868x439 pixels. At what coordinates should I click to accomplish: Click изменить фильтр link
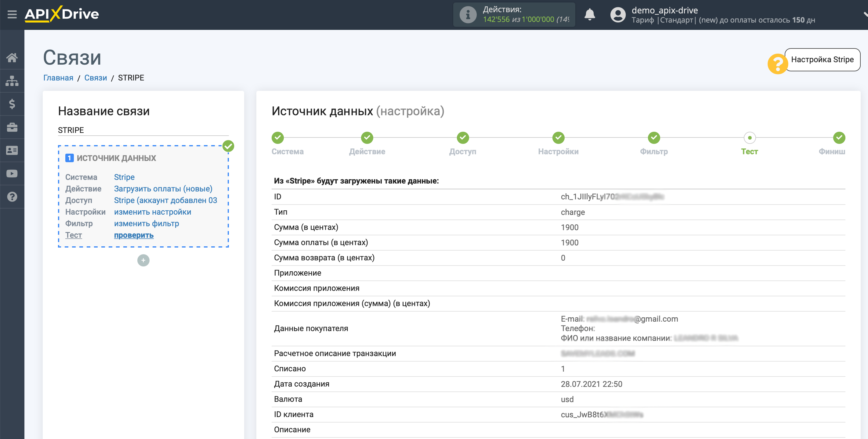pos(146,223)
